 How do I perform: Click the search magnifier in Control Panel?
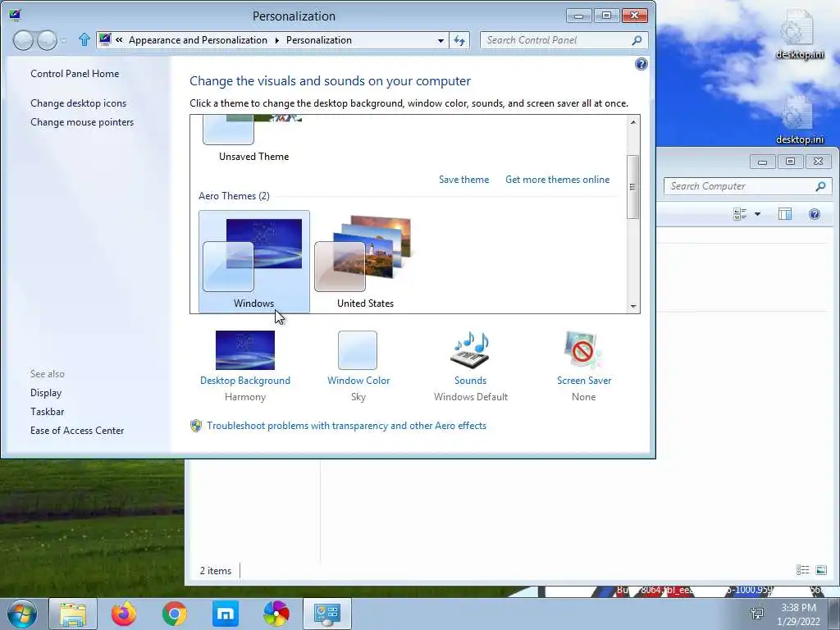click(x=637, y=40)
